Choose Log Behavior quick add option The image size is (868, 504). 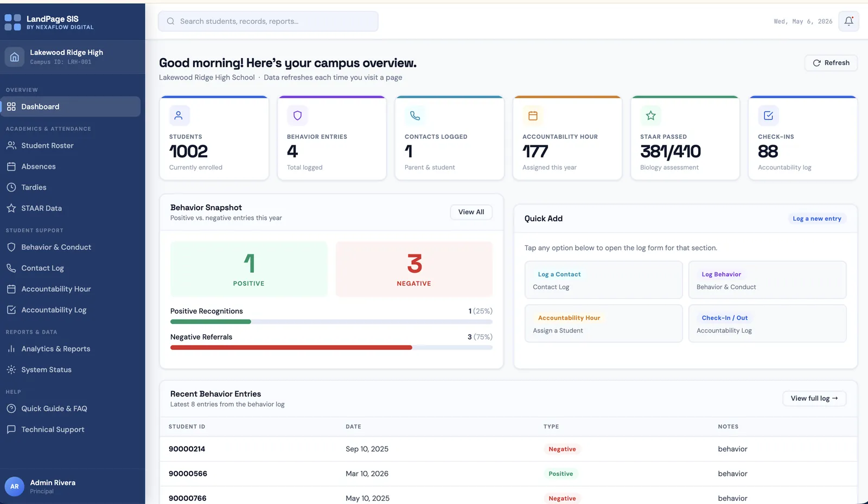pyautogui.click(x=768, y=280)
